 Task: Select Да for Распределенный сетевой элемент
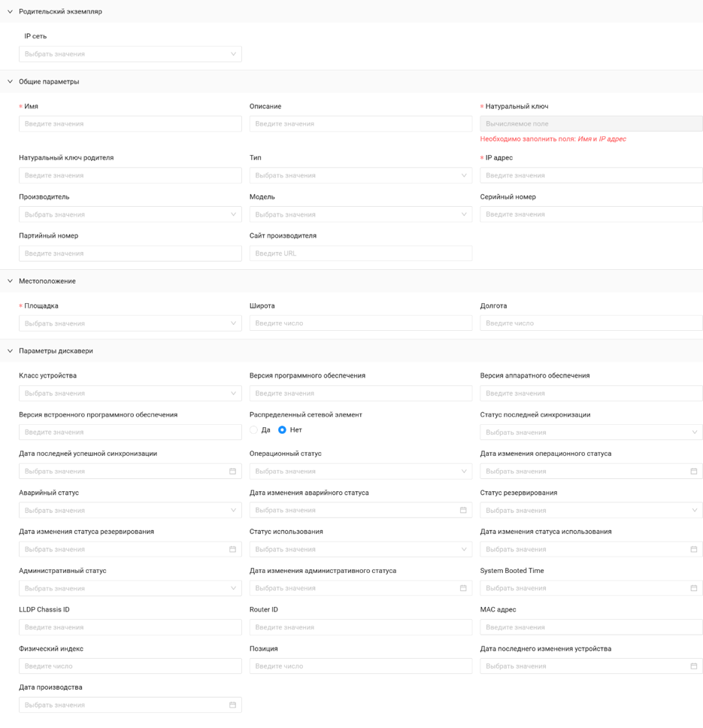[254, 430]
